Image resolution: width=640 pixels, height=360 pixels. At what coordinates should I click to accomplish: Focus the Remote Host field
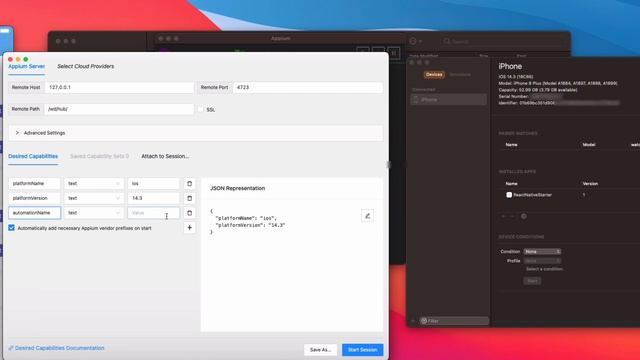pyautogui.click(x=119, y=88)
